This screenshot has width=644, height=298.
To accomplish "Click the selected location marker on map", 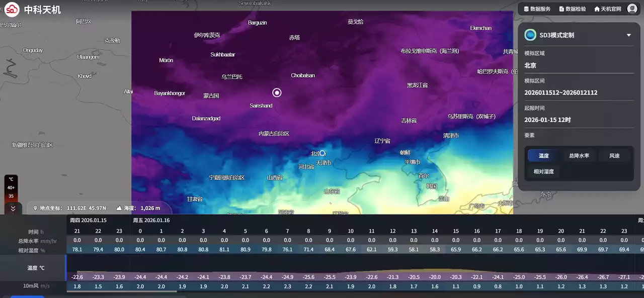I will point(277,92).
